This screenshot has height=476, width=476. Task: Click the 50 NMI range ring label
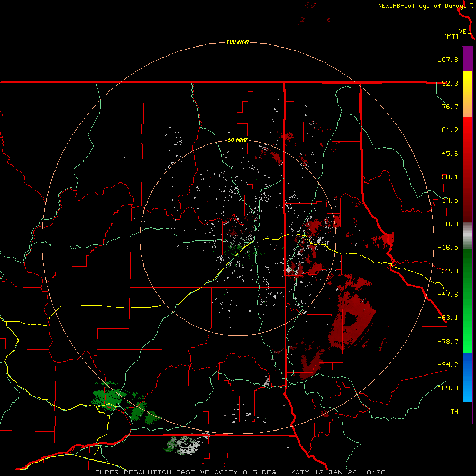click(237, 140)
